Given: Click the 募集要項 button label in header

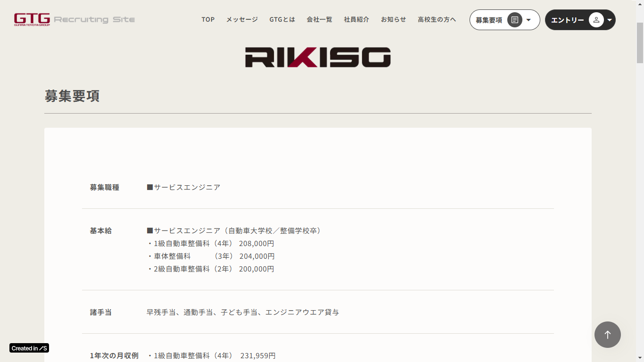Looking at the screenshot, I should pyautogui.click(x=489, y=20).
